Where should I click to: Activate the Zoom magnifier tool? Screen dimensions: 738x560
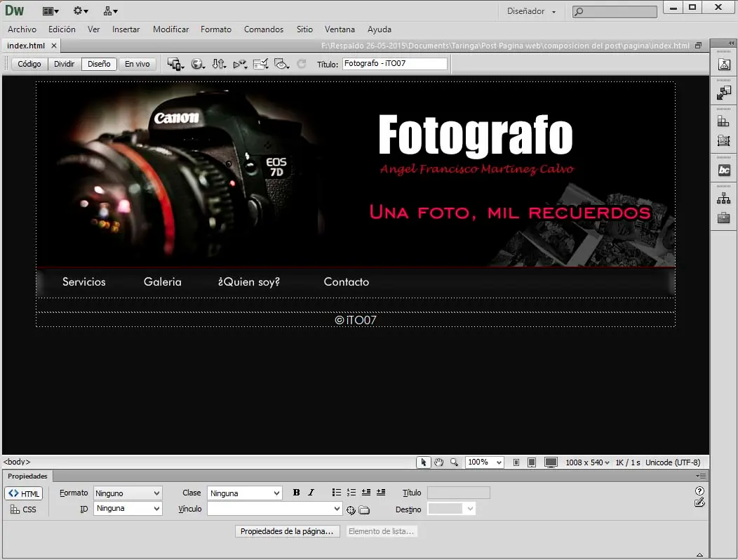click(454, 462)
